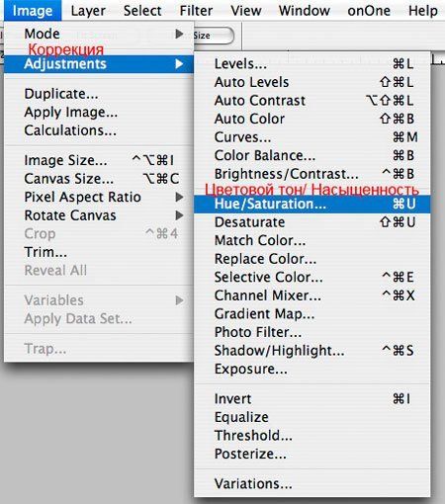
Task: Open the Filter menu
Action: pyautogui.click(x=196, y=11)
